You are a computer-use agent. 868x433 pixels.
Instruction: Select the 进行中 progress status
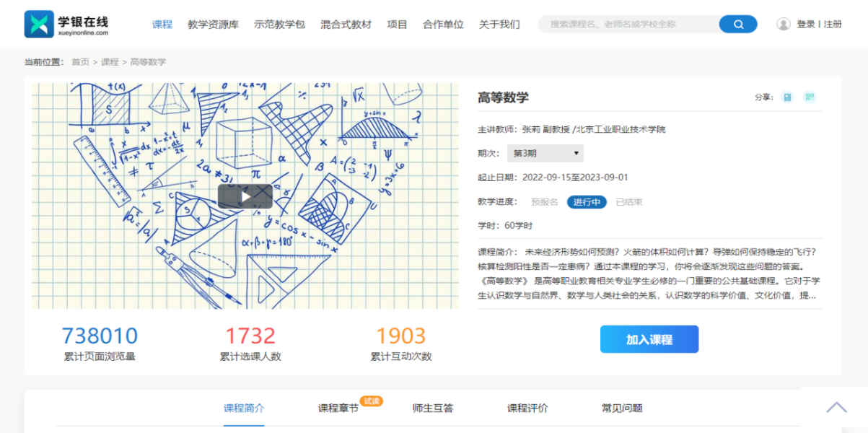click(586, 202)
